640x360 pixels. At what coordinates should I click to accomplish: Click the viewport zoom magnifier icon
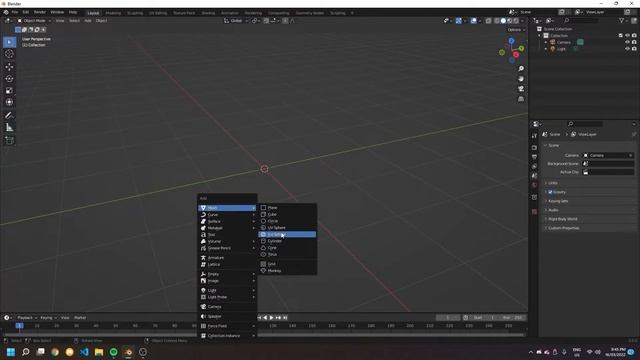tap(521, 69)
